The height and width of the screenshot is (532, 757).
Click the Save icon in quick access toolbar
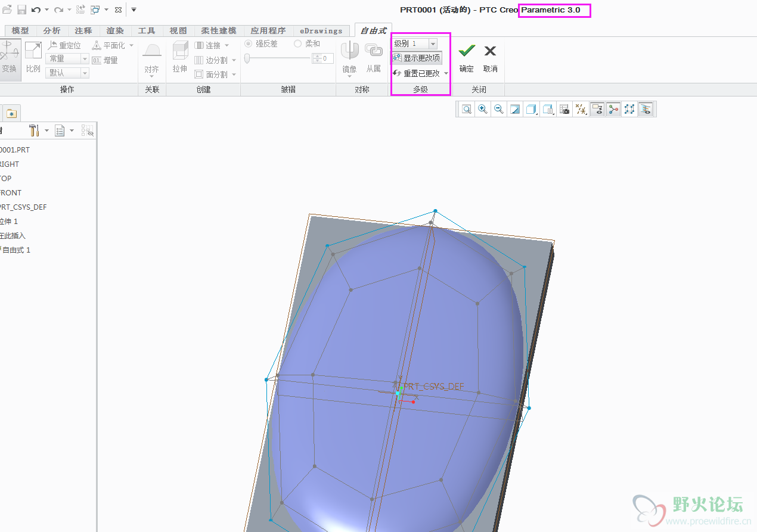pyautogui.click(x=21, y=10)
